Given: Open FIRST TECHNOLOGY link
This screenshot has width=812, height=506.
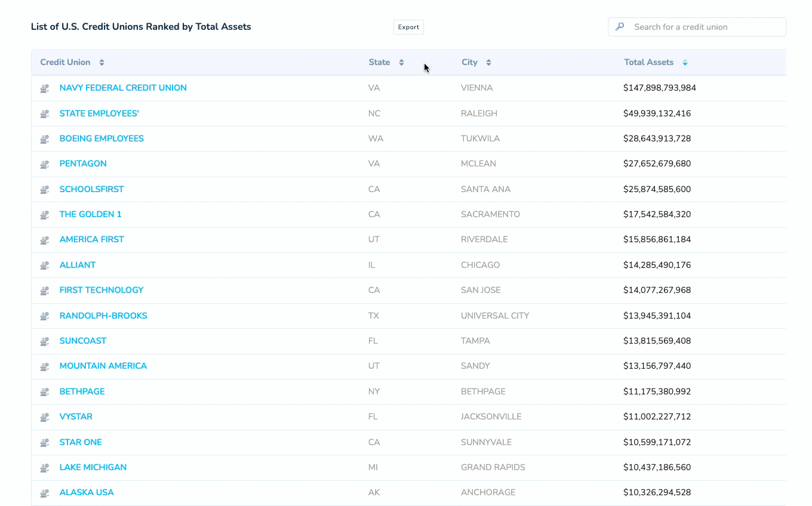Looking at the screenshot, I should 101,290.
